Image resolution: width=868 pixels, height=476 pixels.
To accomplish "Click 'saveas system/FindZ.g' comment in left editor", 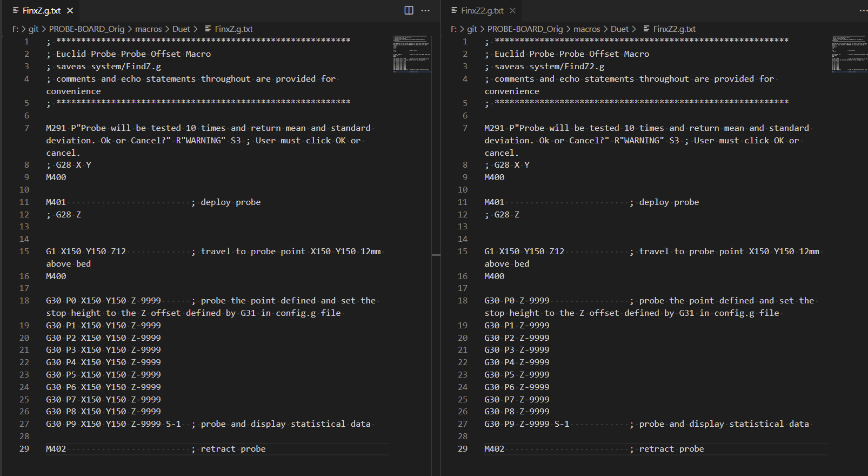I will coord(109,66).
